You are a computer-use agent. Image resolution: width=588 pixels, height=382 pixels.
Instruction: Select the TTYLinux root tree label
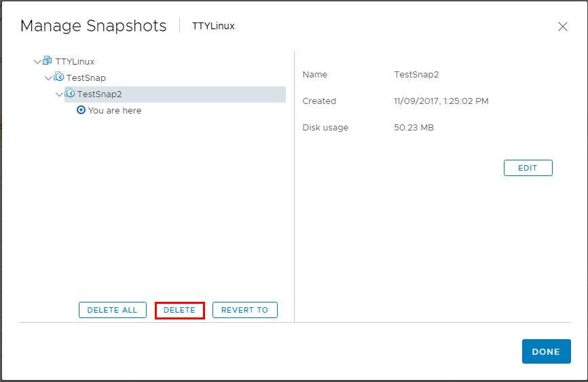click(x=75, y=62)
